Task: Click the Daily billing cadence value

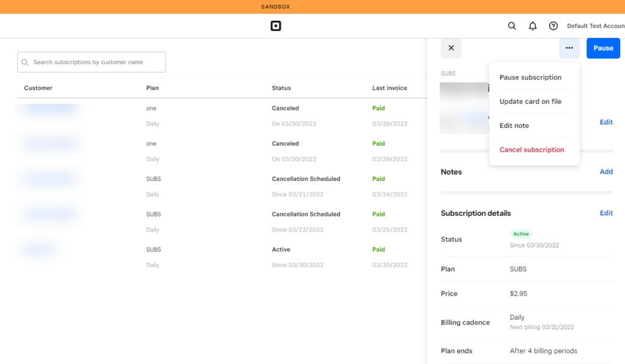Action: pos(517,318)
